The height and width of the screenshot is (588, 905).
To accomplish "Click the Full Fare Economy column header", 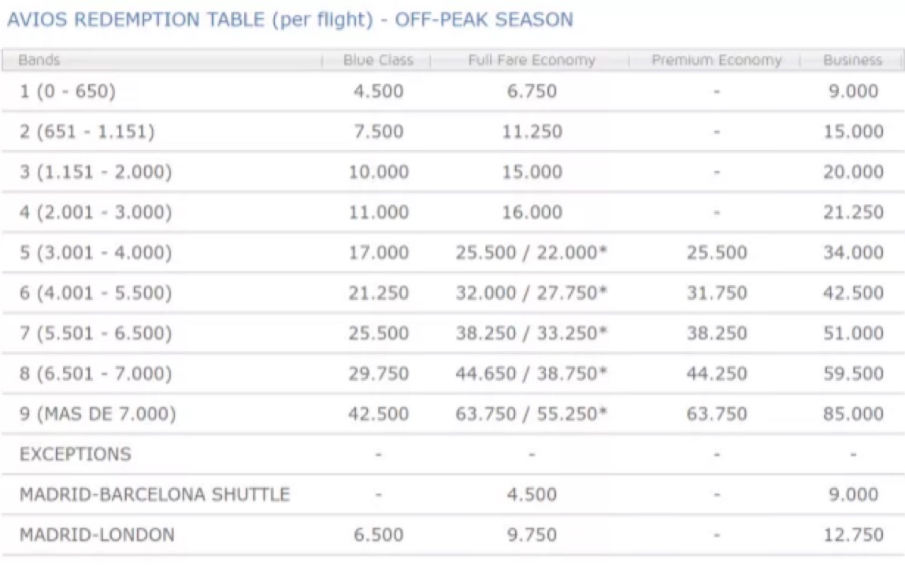I will [x=532, y=60].
